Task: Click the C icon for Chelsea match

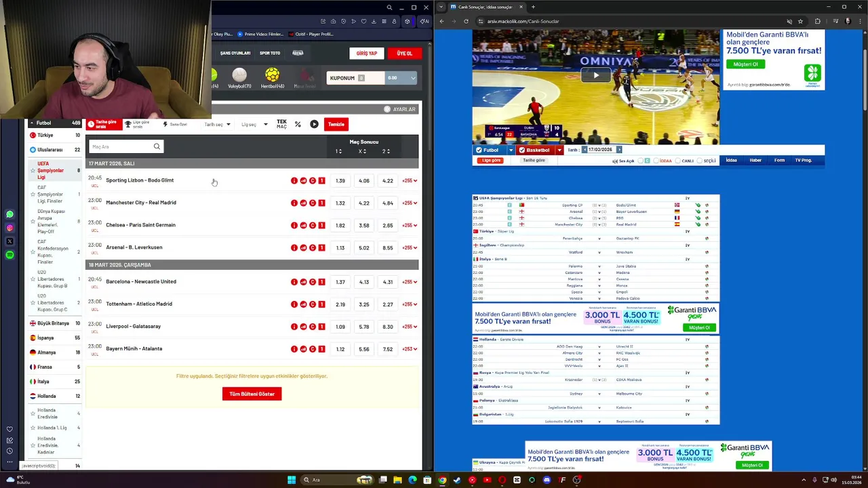Action: [x=313, y=225]
